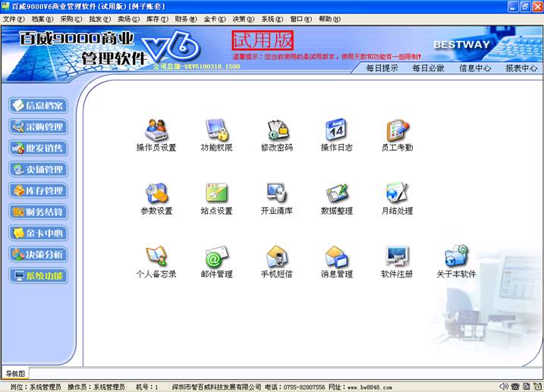Open the 卖场(S) menu
Viewport: 544px width, 392px height.
pyautogui.click(x=129, y=19)
